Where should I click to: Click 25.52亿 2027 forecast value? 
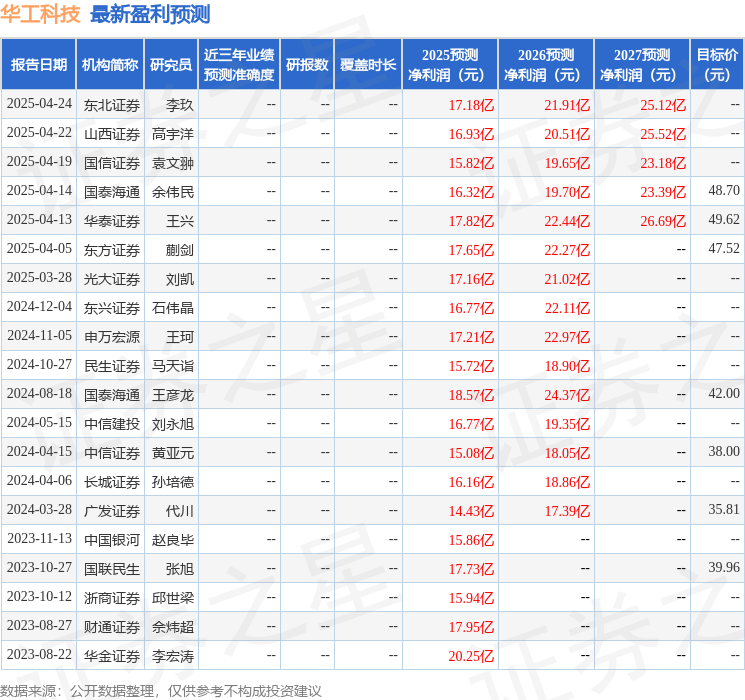click(663, 134)
